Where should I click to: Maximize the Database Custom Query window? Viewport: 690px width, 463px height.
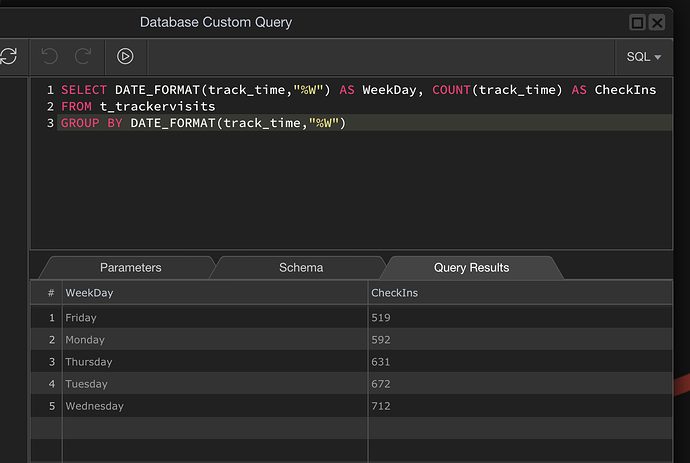click(x=637, y=22)
